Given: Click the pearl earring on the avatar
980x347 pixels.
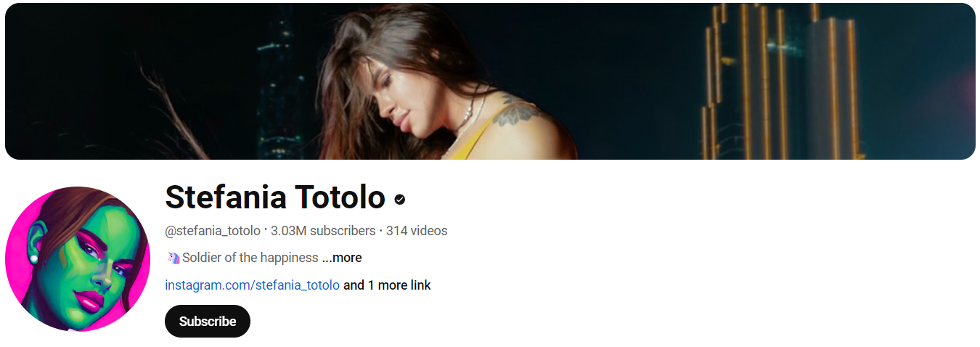Looking at the screenshot, I should [x=33, y=257].
